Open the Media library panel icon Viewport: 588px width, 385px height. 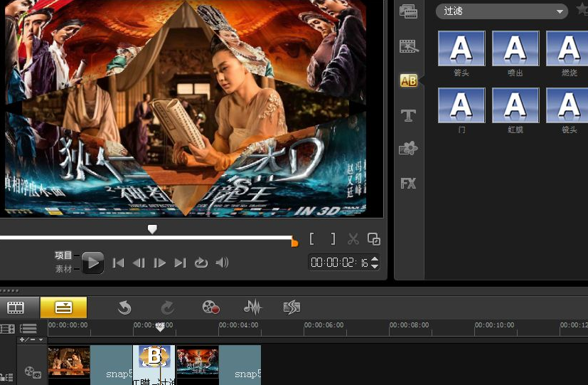coord(408,11)
